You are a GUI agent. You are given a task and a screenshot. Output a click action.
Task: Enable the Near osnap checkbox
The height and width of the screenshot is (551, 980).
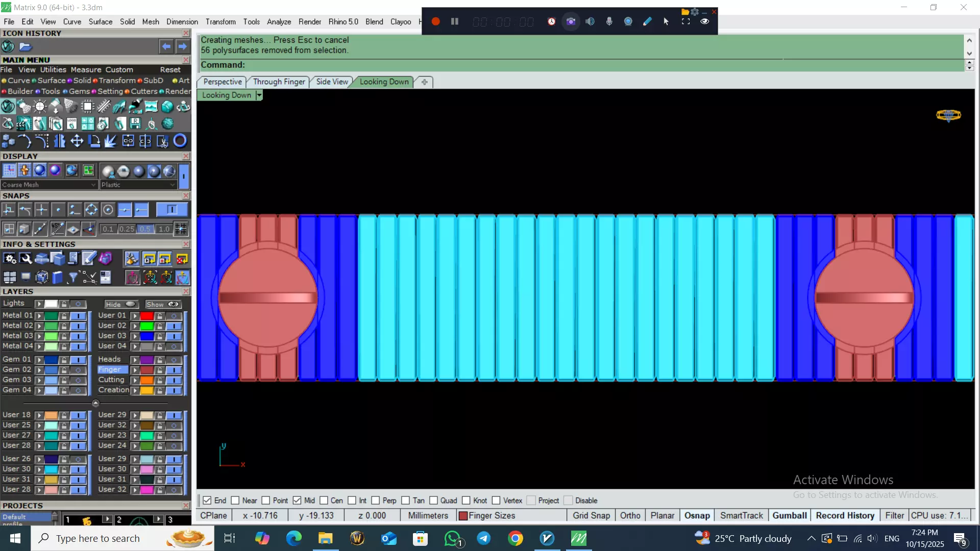[235, 500]
